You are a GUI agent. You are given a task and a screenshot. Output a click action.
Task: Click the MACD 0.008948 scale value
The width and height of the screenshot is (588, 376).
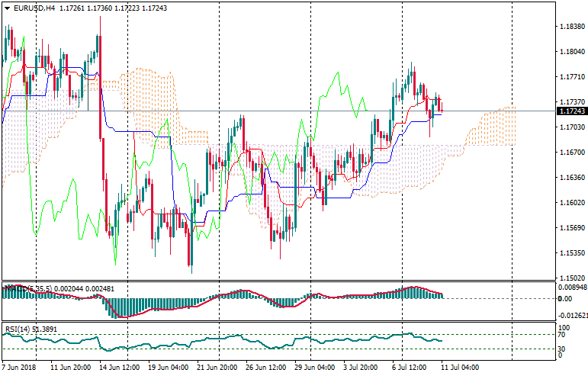[x=572, y=288]
